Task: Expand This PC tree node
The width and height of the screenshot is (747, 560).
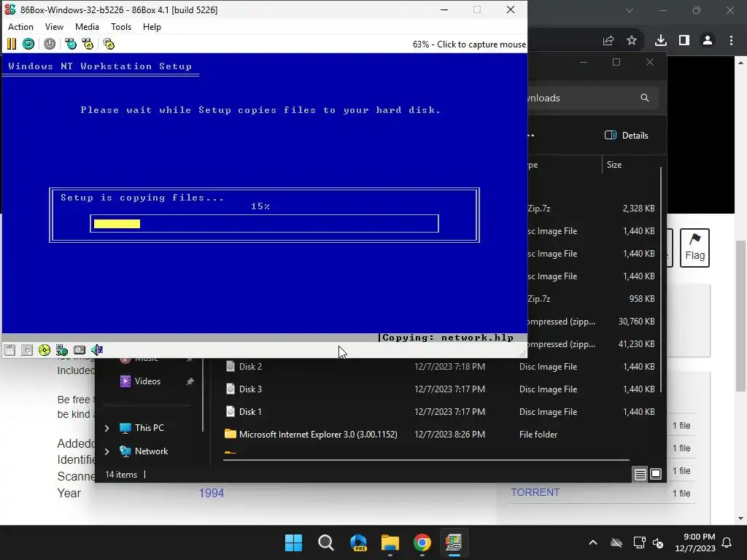Action: point(107,428)
